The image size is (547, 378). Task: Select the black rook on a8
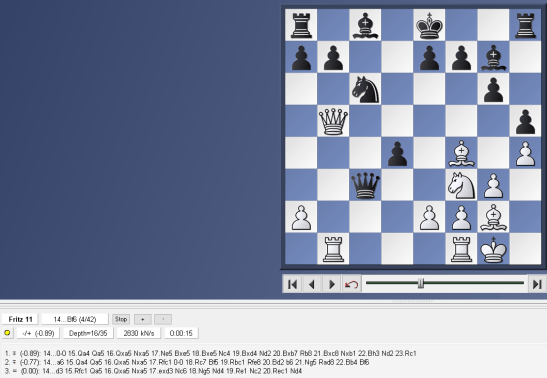coord(301,25)
